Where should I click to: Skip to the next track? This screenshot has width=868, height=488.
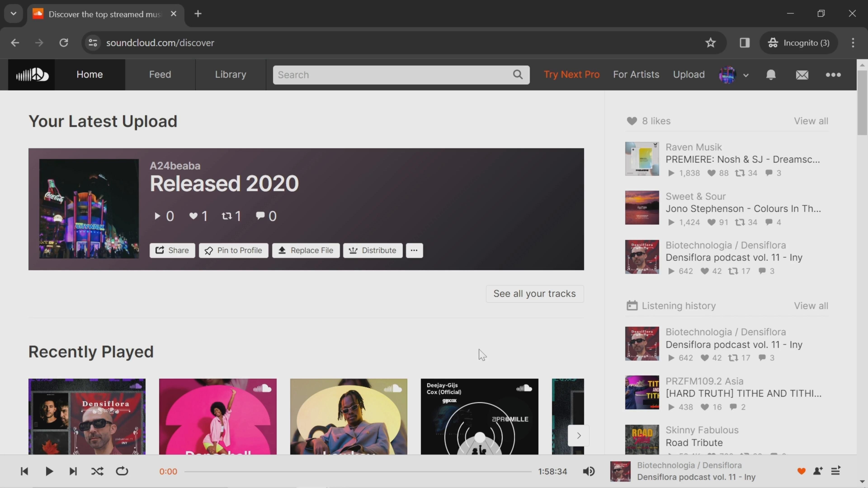[x=73, y=471]
